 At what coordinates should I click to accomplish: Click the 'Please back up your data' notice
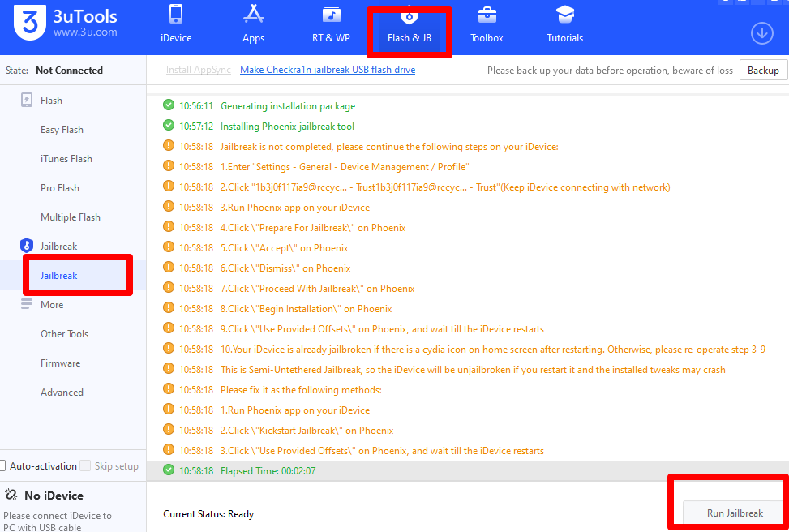pyautogui.click(x=610, y=71)
